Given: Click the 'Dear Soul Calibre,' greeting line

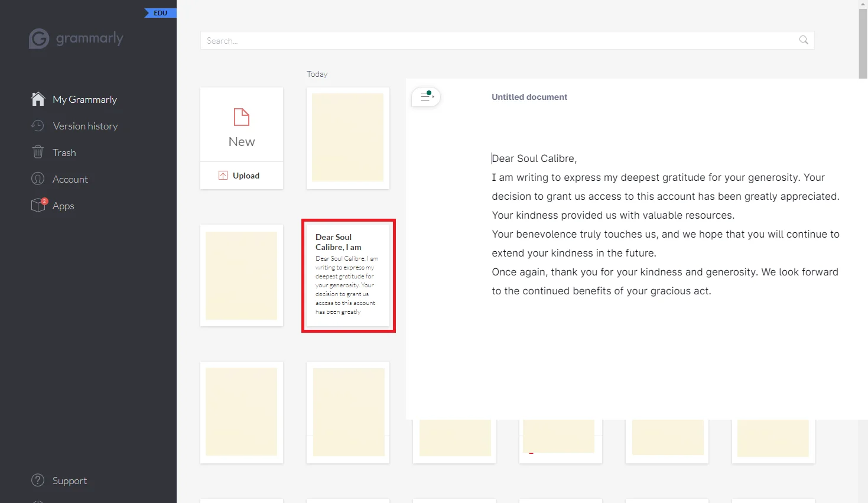Looking at the screenshot, I should coord(534,158).
